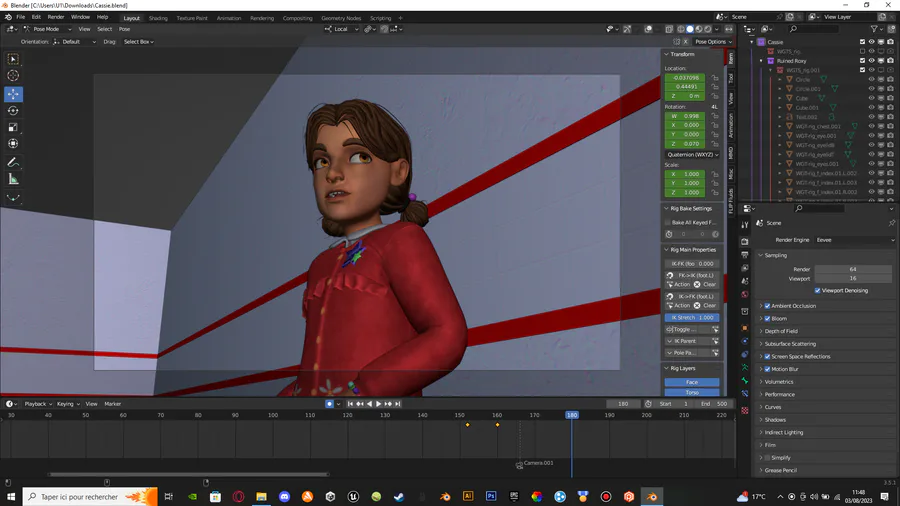
Task: Open the World properties tab icon
Action: point(744,294)
